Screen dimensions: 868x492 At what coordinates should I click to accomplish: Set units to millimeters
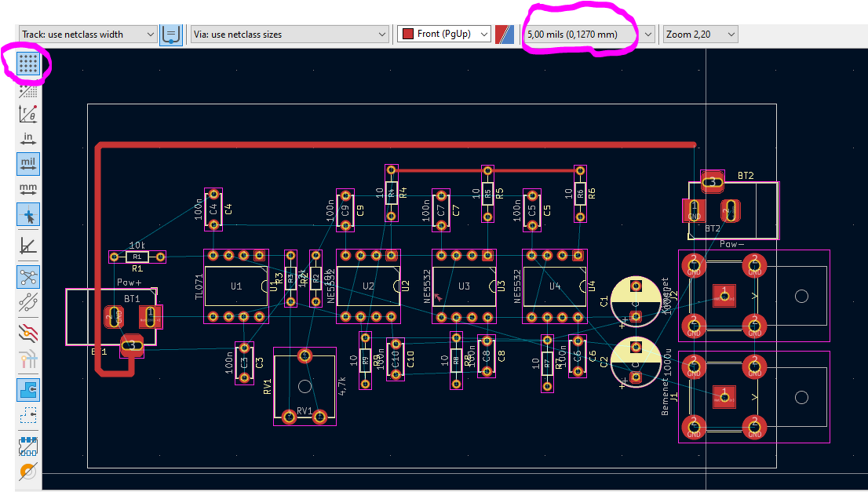[27, 189]
